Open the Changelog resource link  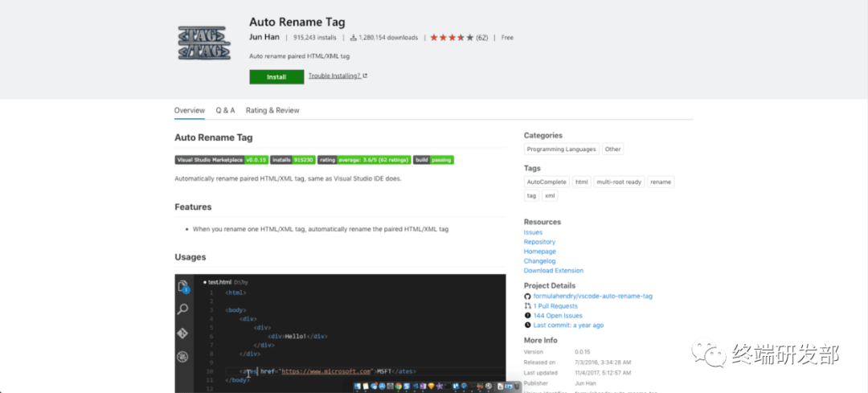click(x=539, y=261)
